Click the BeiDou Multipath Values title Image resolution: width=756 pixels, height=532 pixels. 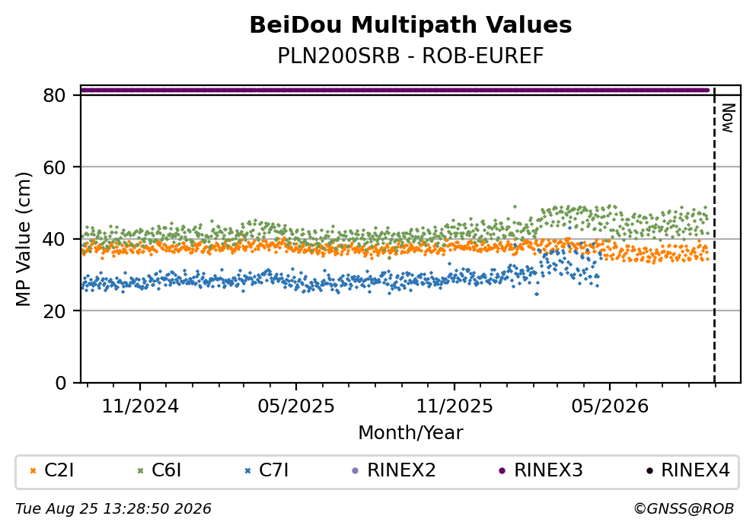click(410, 25)
